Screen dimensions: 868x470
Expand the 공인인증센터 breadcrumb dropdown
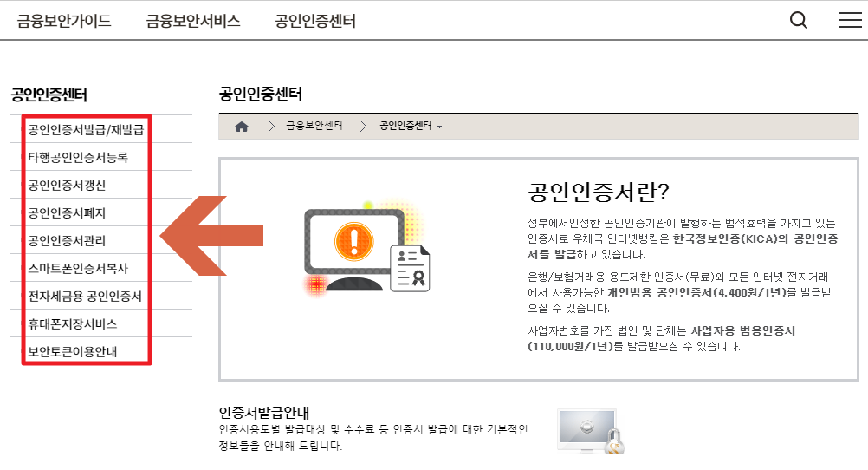pos(411,126)
